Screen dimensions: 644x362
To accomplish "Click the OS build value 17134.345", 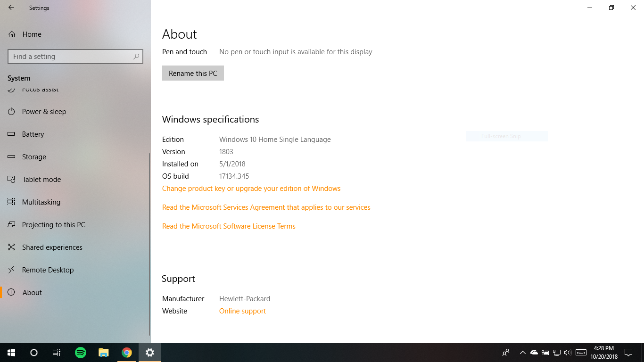I will click(234, 176).
